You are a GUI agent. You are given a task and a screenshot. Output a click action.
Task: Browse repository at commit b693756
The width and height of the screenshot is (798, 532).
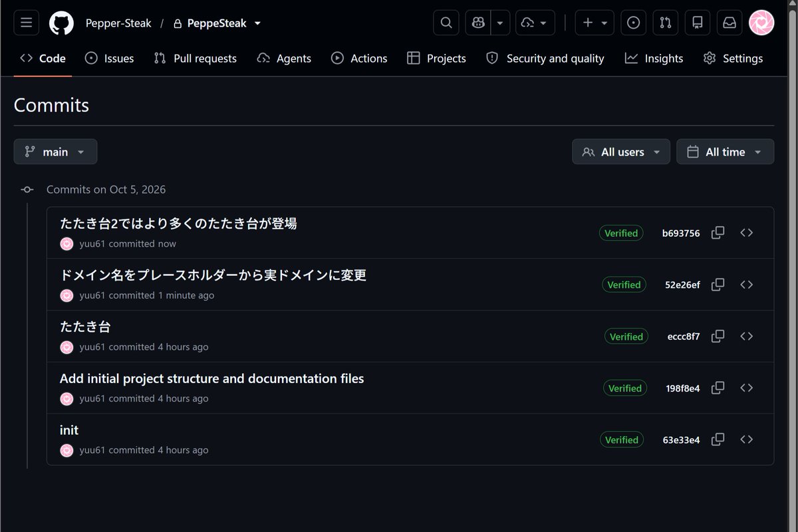747,233
